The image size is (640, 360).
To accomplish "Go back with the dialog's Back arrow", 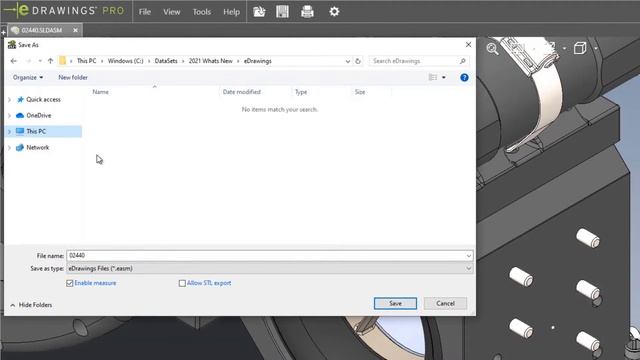I will click(x=13, y=61).
